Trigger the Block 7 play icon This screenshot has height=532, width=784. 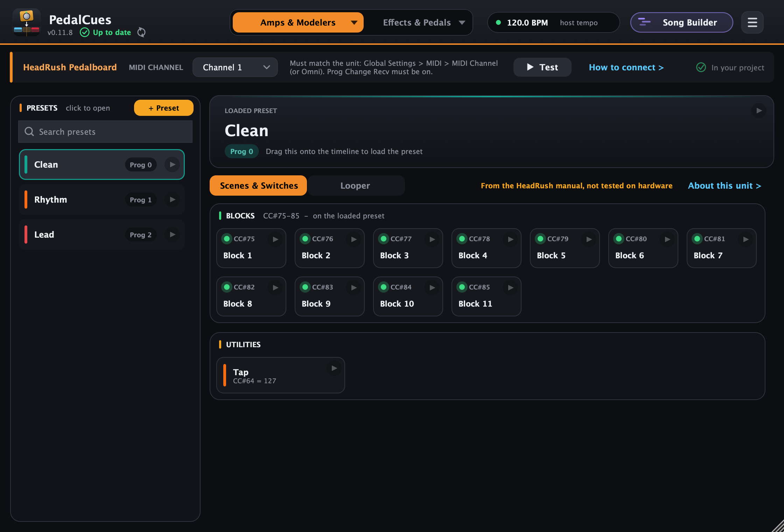746,239
